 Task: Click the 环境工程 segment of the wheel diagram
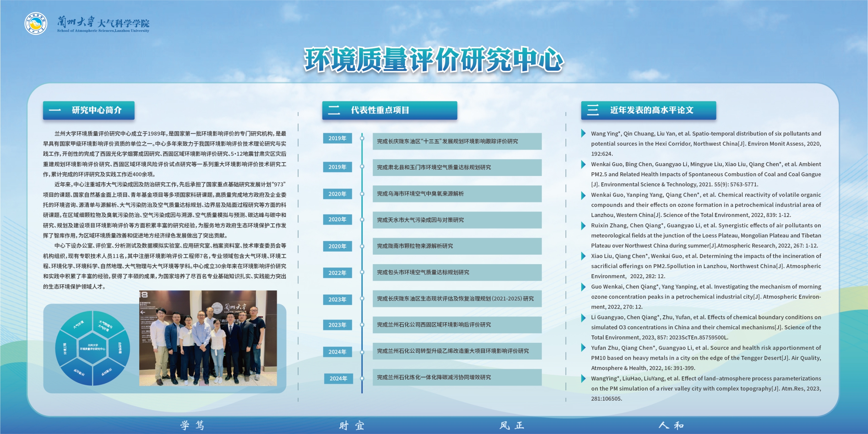click(x=65, y=349)
